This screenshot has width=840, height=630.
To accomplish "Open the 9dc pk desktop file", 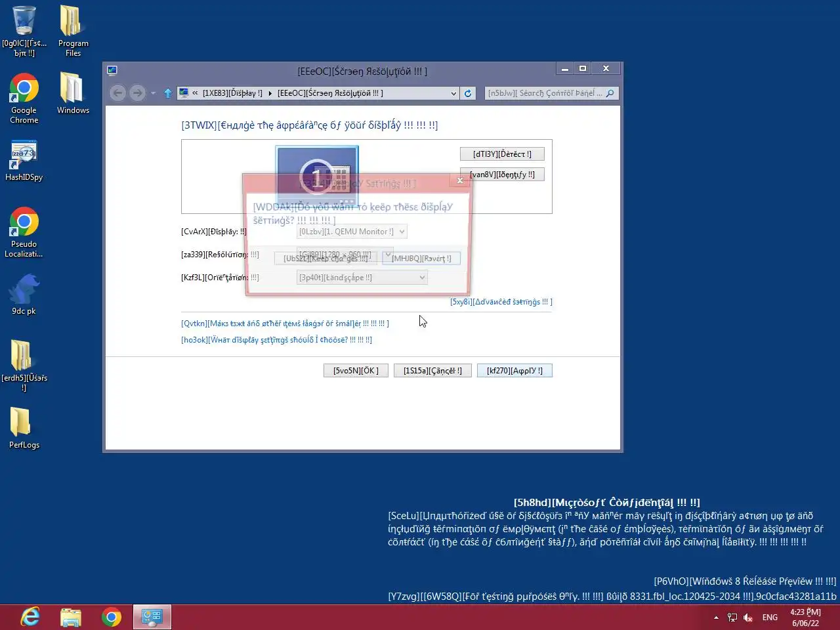I will click(24, 295).
